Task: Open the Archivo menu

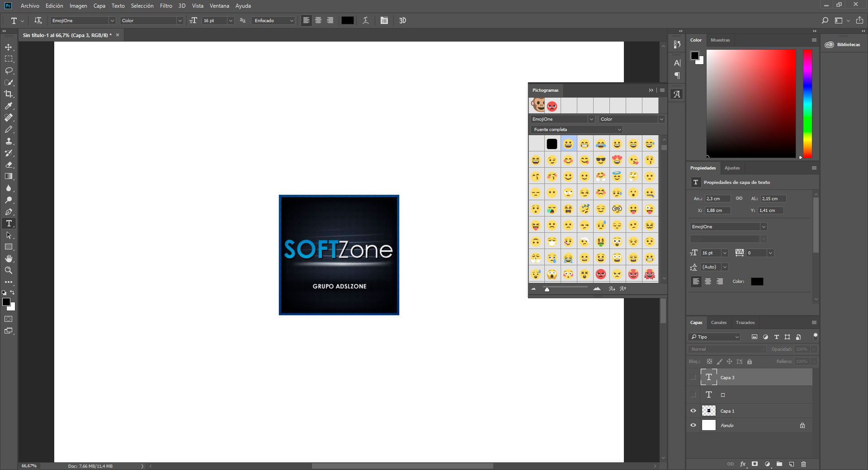Action: pyautogui.click(x=30, y=6)
